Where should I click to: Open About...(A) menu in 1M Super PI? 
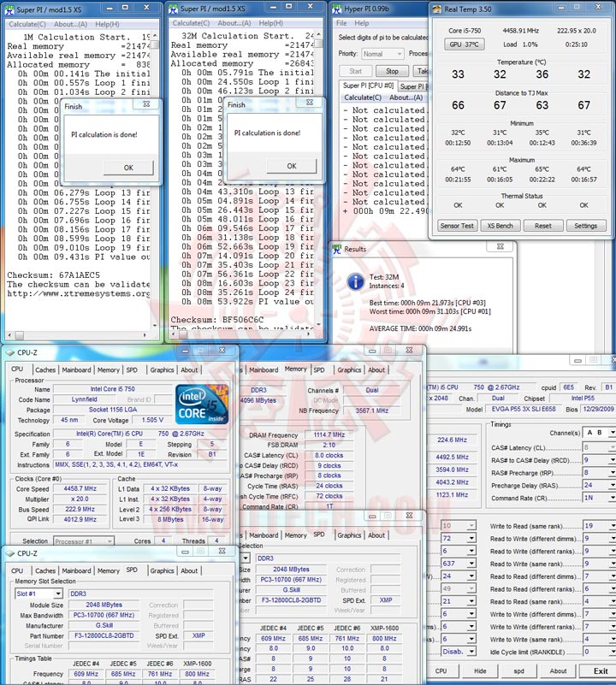pyautogui.click(x=70, y=25)
